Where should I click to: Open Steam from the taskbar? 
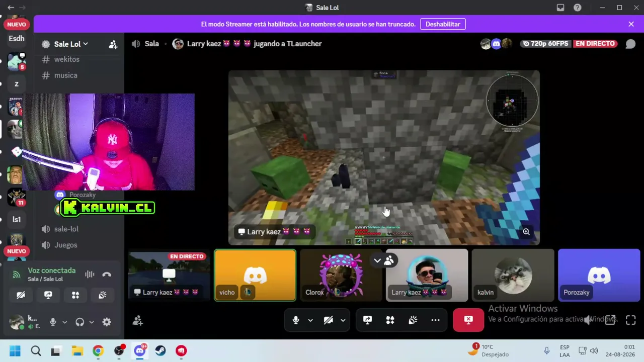160,351
